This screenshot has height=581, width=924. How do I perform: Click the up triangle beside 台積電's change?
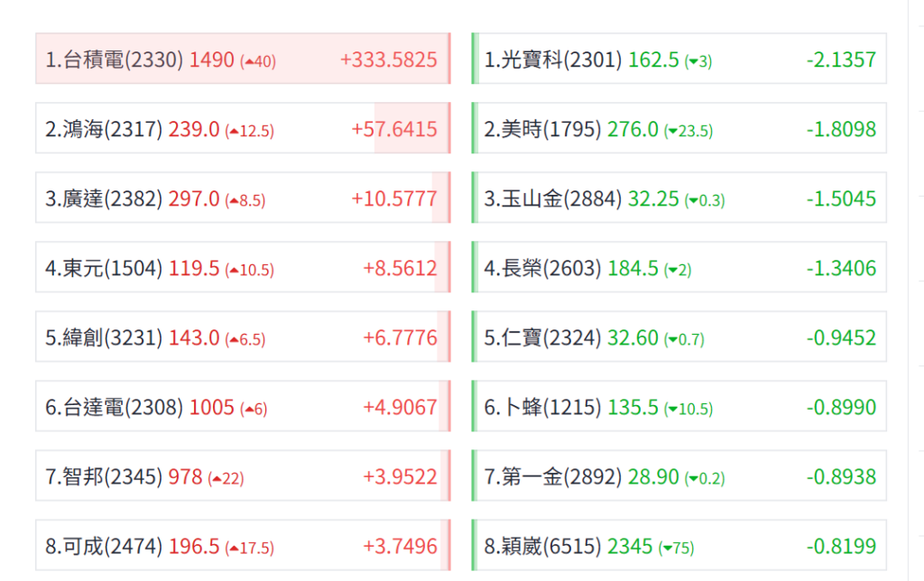pyautogui.click(x=249, y=61)
